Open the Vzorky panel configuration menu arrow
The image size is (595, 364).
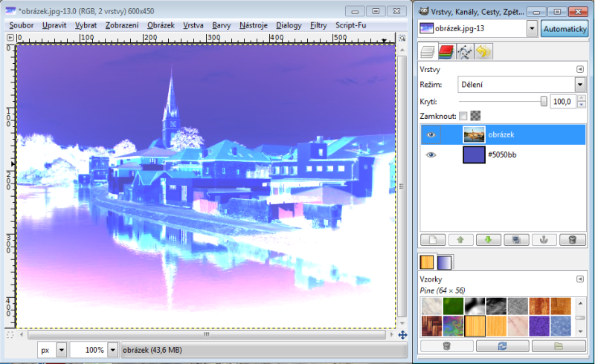[x=580, y=279]
